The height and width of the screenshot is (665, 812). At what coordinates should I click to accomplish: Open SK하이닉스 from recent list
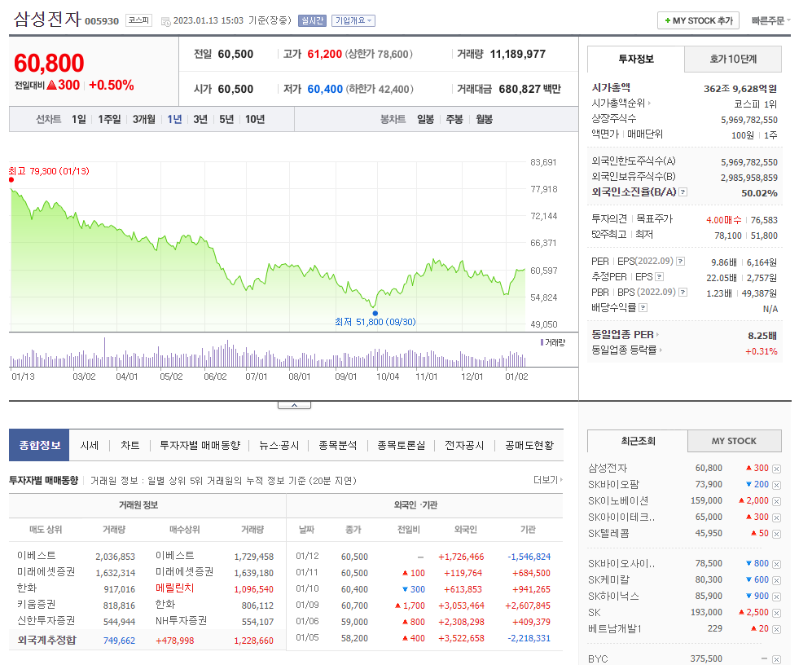click(613, 596)
